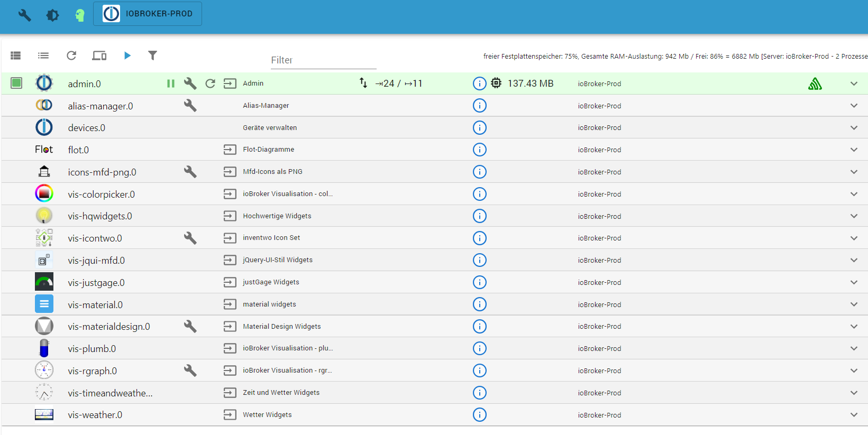
Task: Expand the vis-icontwo.0 row
Action: coord(854,238)
